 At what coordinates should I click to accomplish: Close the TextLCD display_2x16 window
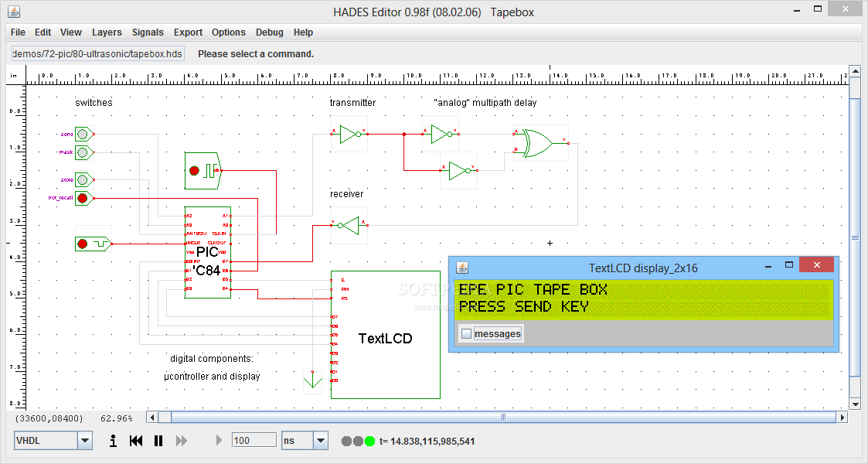(816, 265)
